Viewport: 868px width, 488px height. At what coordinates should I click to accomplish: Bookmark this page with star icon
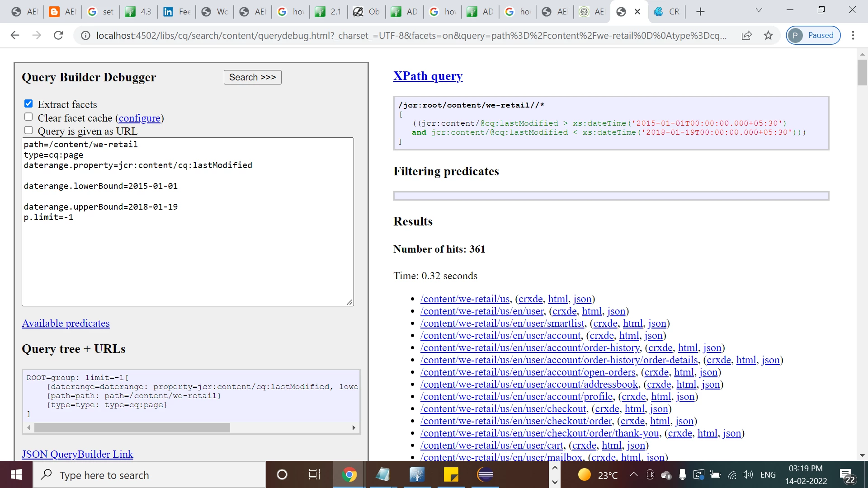(768, 35)
